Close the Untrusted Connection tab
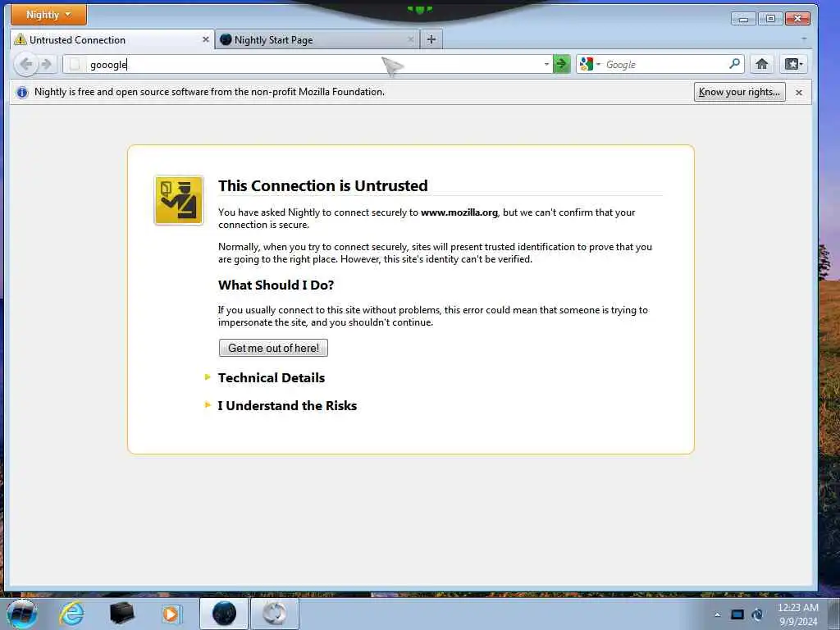Image resolution: width=840 pixels, height=630 pixels. point(206,39)
